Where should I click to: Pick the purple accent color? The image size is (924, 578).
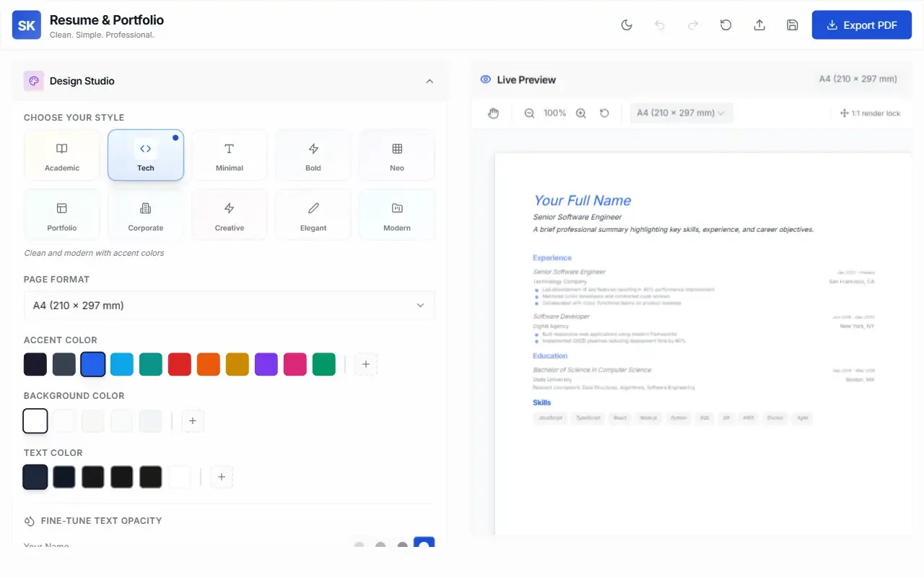pyautogui.click(x=266, y=364)
